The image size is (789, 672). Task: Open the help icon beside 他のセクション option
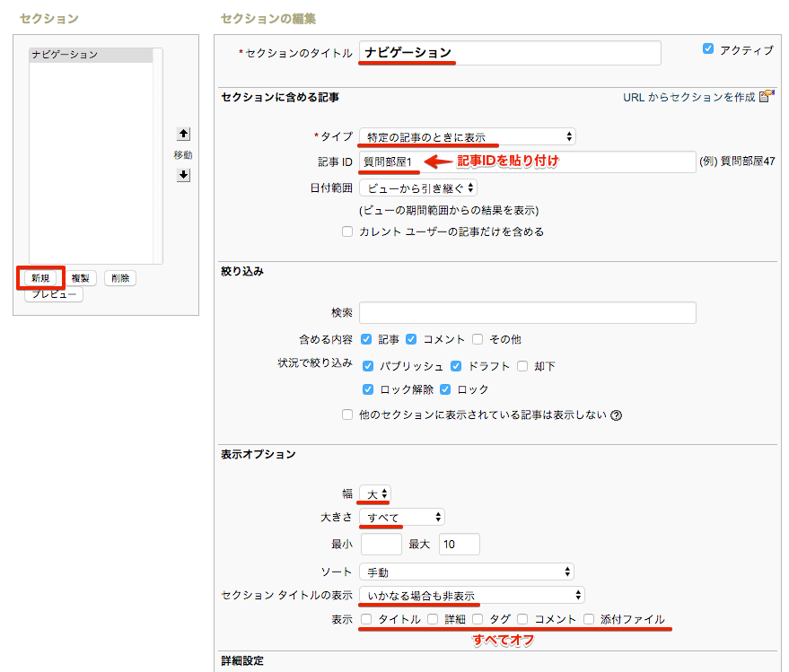tap(616, 415)
